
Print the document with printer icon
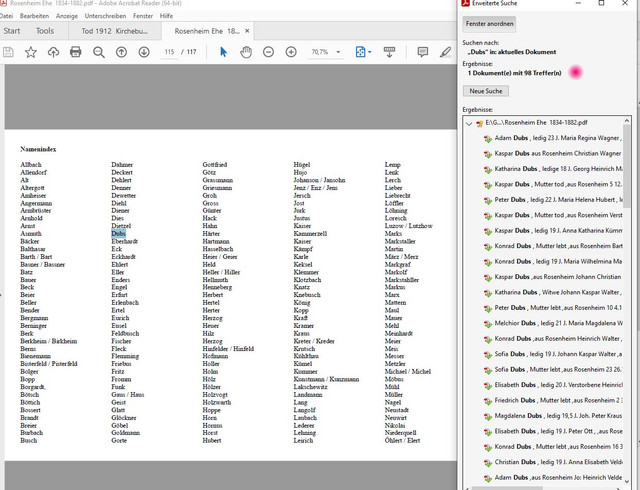pos(76,52)
